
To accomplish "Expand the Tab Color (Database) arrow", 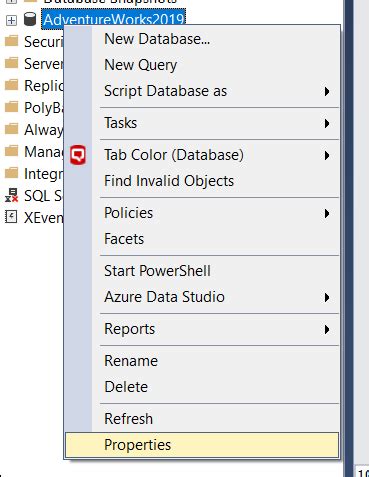I will click(x=327, y=156).
